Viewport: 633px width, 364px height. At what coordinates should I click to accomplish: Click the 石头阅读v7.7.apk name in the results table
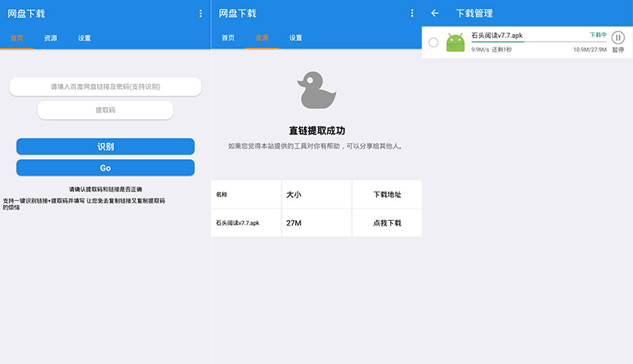237,223
